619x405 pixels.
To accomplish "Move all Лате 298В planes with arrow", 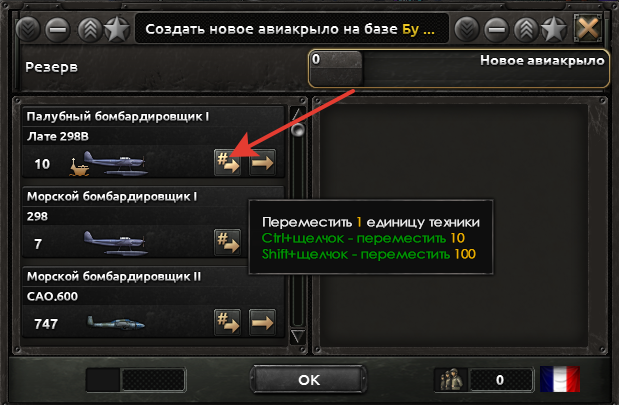I will (262, 162).
